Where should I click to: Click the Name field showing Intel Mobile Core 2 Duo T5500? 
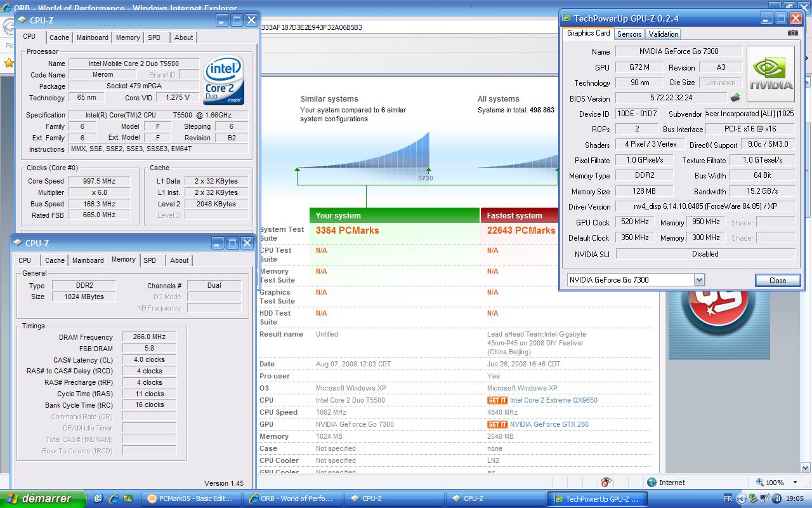[x=133, y=63]
